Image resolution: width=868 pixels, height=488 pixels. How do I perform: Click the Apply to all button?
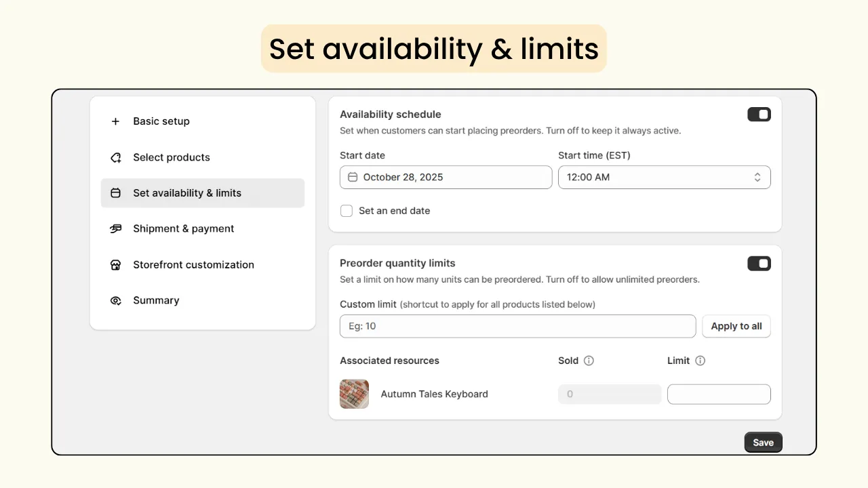click(x=736, y=326)
